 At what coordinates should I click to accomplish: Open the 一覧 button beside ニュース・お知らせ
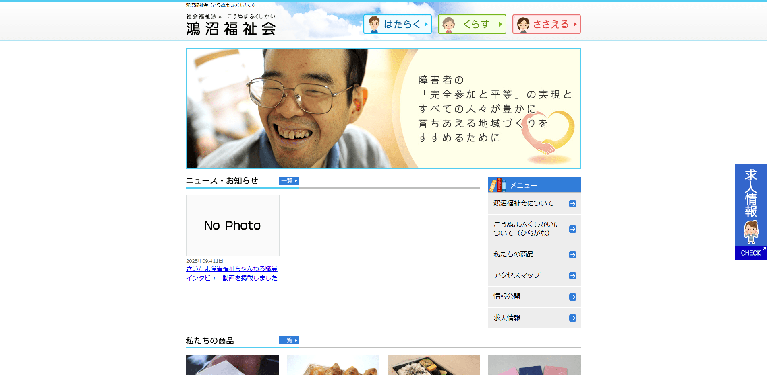(289, 181)
